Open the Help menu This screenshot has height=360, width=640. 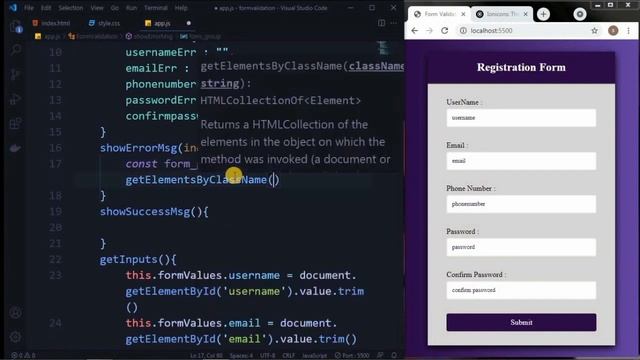[x=181, y=8]
